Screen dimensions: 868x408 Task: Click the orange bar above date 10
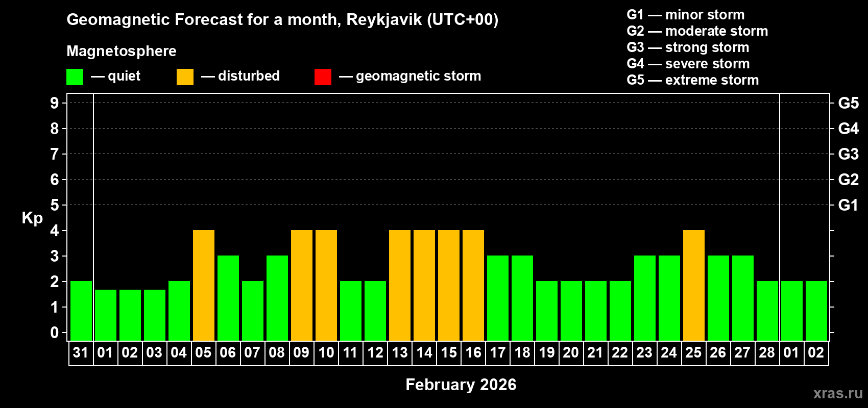click(326, 286)
